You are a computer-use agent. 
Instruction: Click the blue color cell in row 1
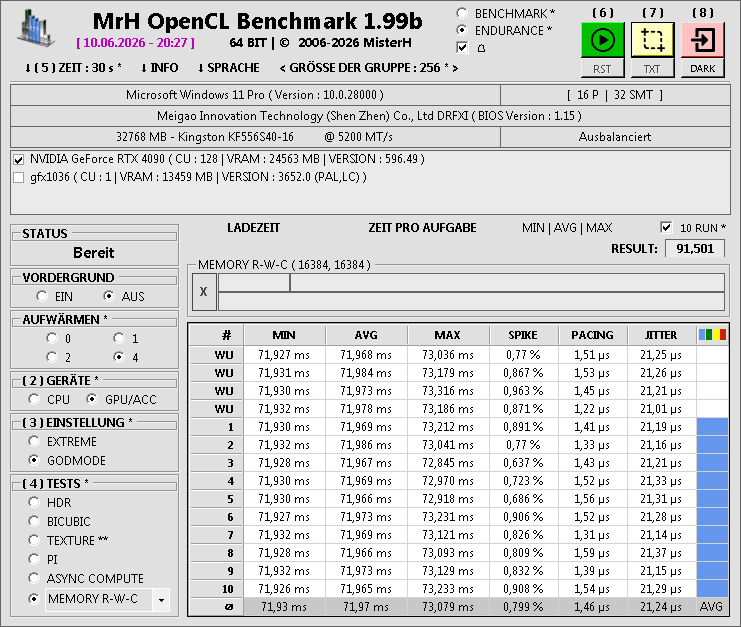[712, 427]
